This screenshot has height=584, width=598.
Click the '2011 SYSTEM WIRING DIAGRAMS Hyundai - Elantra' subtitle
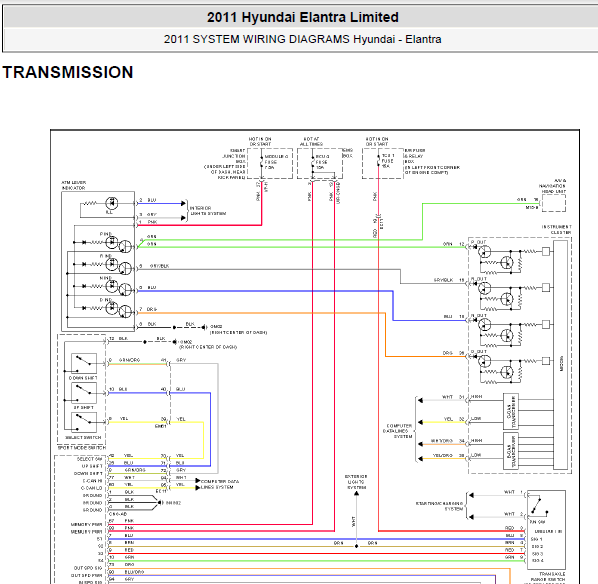point(302,39)
